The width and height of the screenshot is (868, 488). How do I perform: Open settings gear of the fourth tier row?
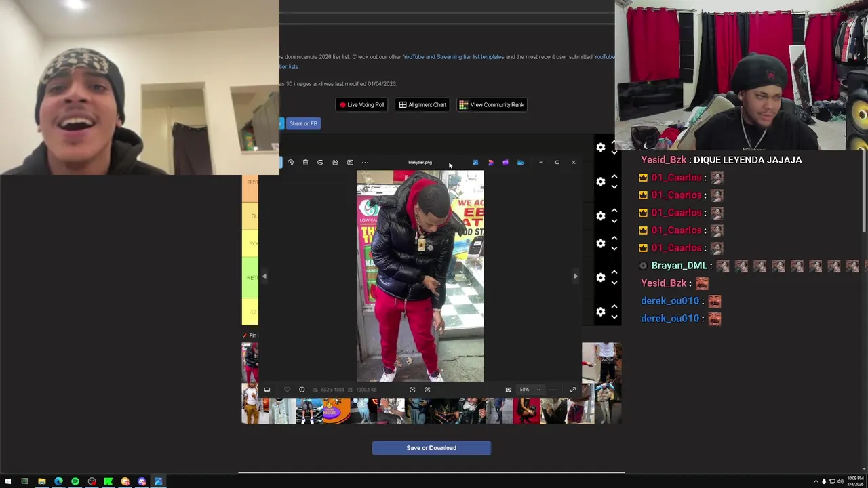pos(601,243)
